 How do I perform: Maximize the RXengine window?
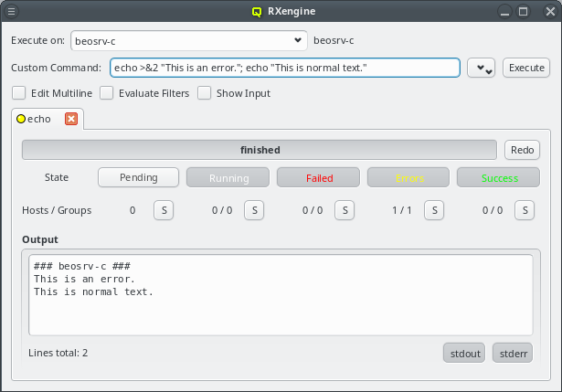[524, 13]
